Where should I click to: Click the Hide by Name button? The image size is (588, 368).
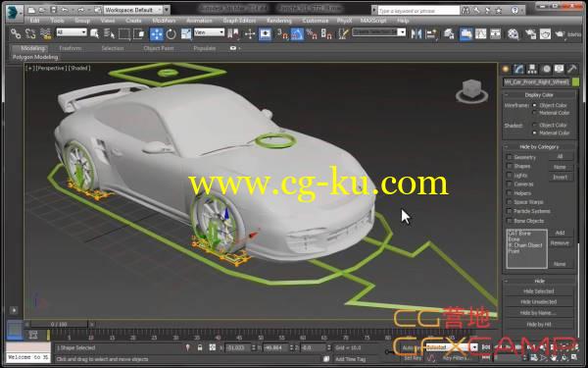(x=538, y=313)
